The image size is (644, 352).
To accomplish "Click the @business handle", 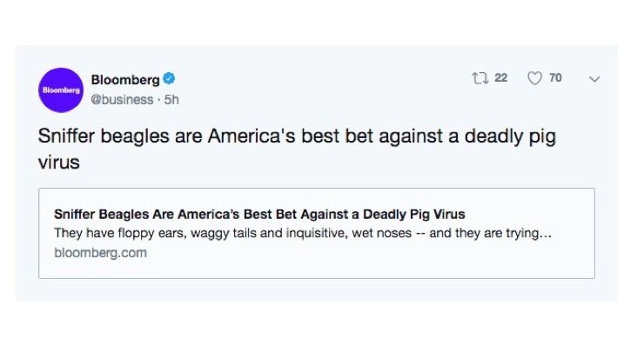I will (x=120, y=99).
